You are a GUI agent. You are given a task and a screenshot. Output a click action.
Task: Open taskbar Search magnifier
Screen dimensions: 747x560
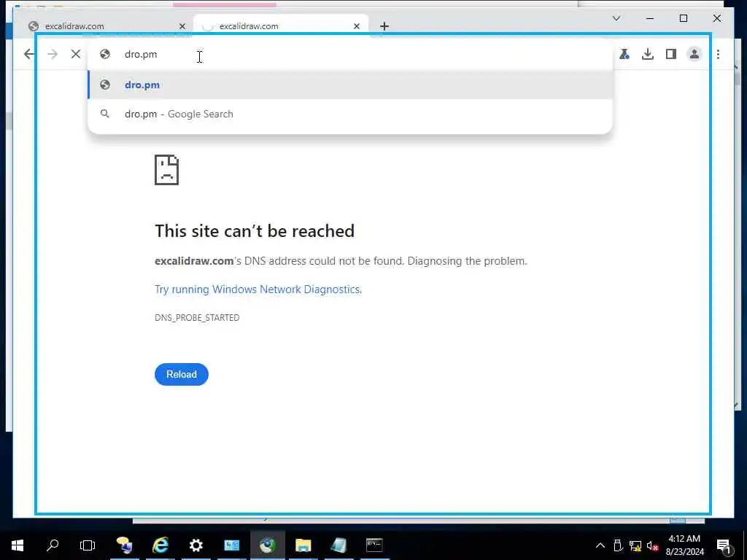click(53, 545)
